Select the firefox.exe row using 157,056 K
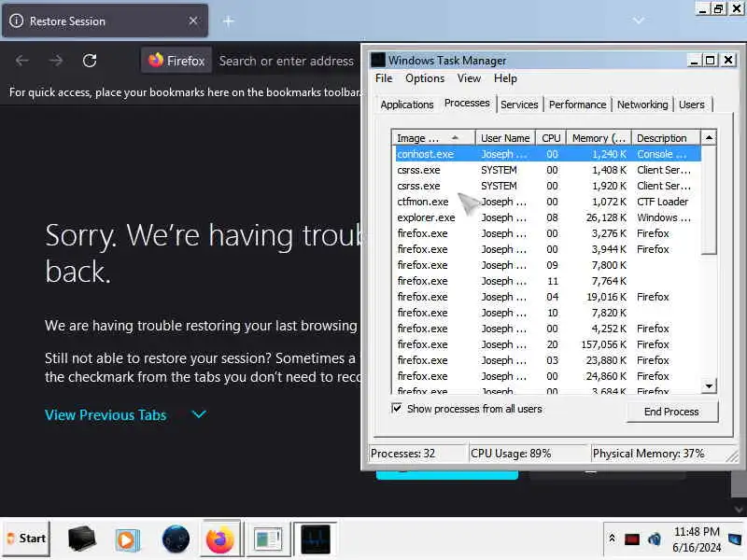Viewport: 747px width, 560px height. 548,344
